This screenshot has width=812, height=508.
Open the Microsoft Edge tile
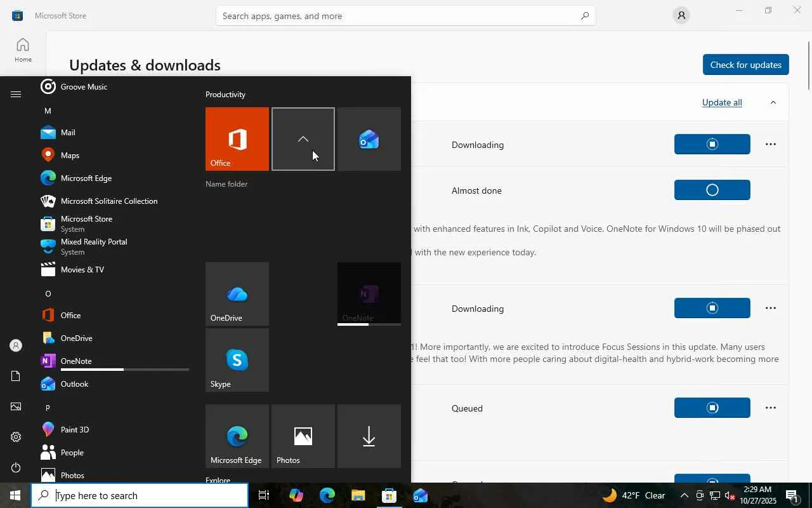click(237, 436)
